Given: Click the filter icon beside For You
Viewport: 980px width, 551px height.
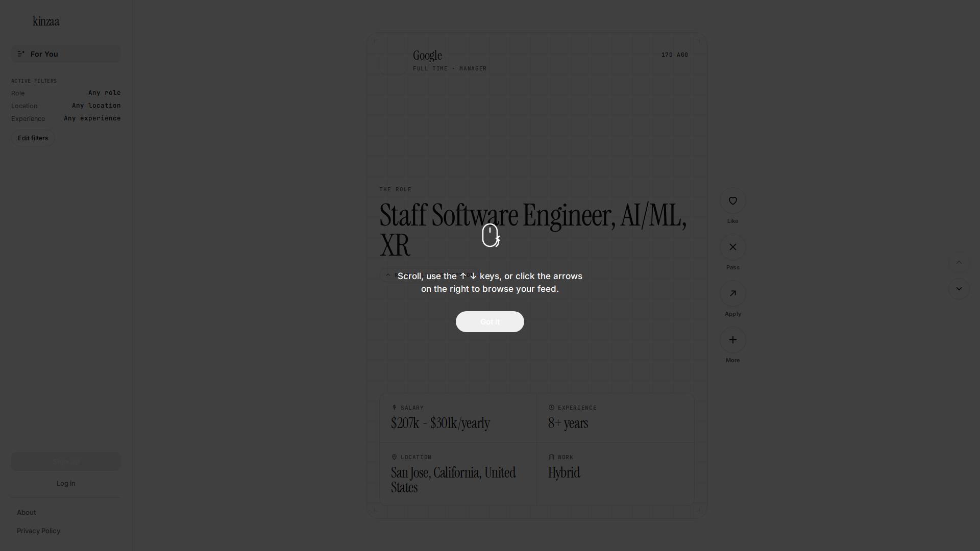Looking at the screenshot, I should click(x=21, y=54).
